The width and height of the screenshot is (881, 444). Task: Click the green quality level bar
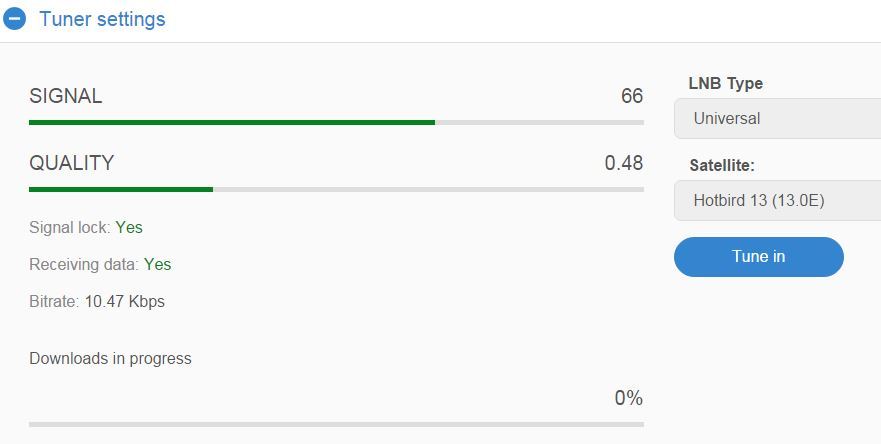click(x=121, y=189)
